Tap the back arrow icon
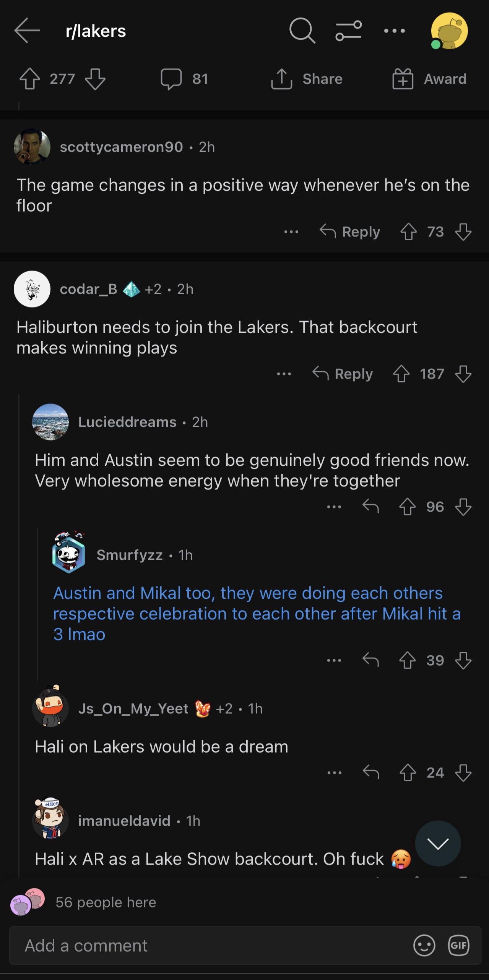Image resolution: width=489 pixels, height=980 pixels. click(27, 31)
